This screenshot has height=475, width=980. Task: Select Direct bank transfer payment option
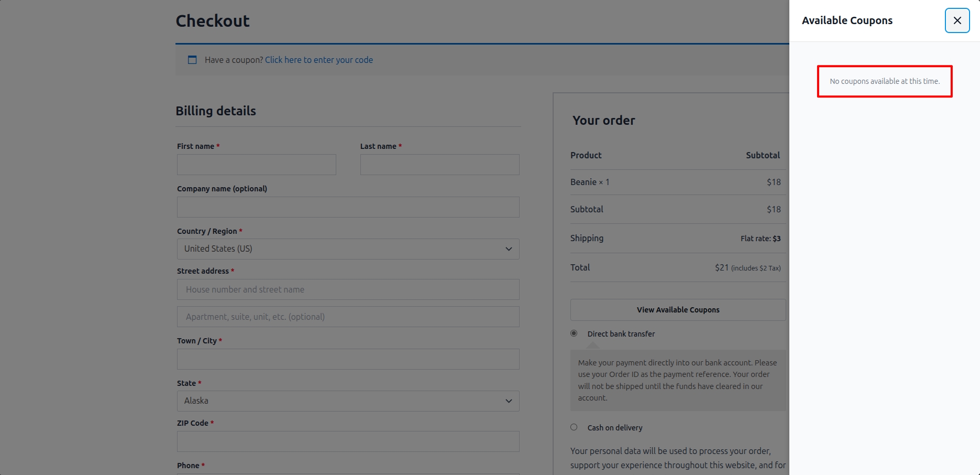574,333
